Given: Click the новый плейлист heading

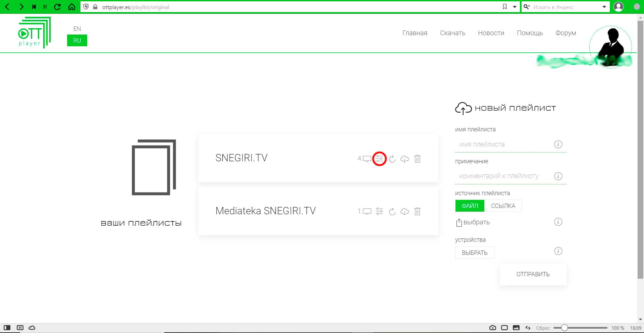Looking at the screenshot, I should click(x=515, y=108).
